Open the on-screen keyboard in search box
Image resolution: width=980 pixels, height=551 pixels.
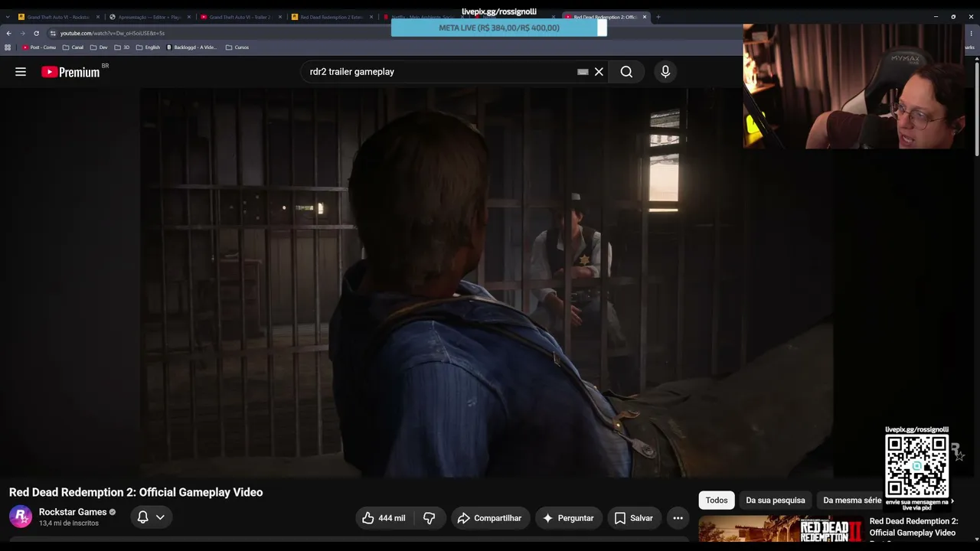coord(583,72)
